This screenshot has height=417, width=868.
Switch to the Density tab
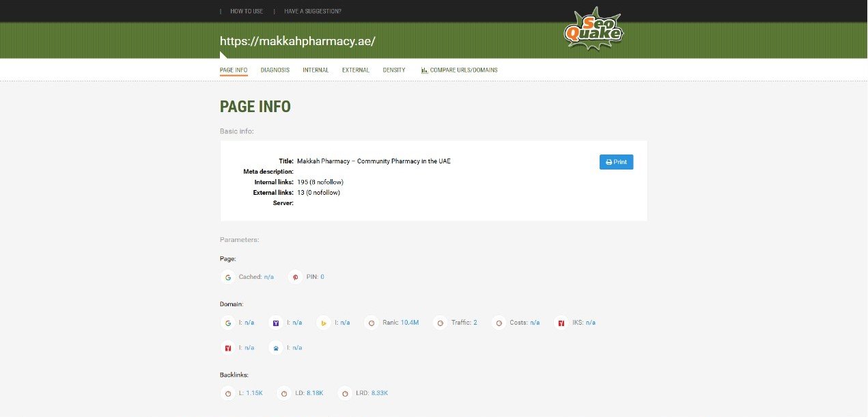point(394,70)
